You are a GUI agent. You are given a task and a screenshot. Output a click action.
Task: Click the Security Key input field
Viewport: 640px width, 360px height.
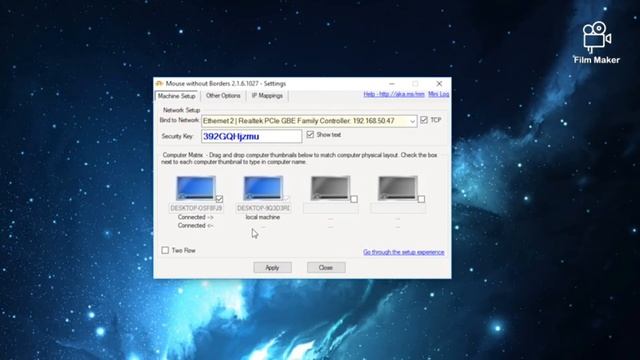tap(251, 136)
